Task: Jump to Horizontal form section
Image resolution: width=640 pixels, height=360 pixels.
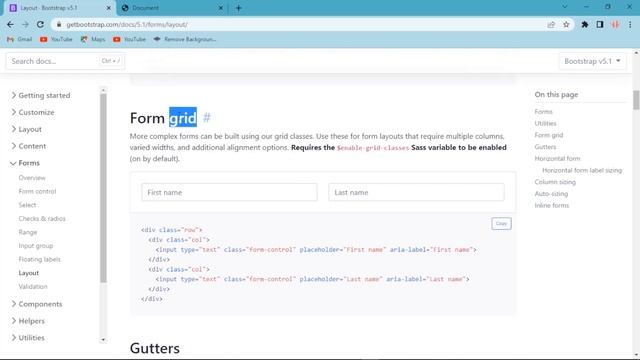Action: 557,158
